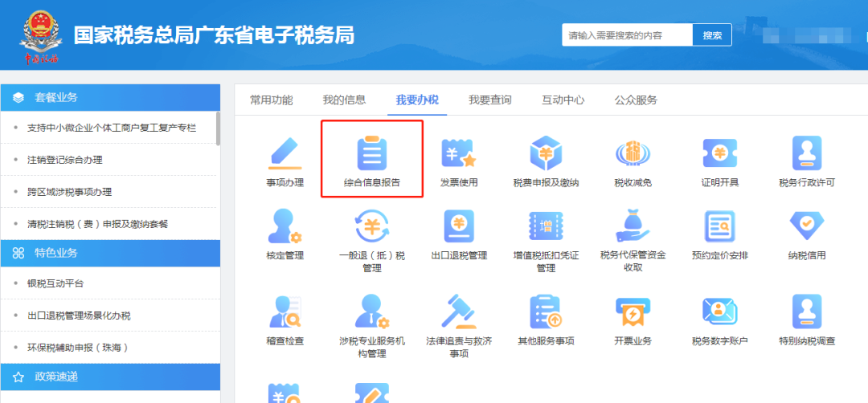
Task: Open the 出口退税管理 icon
Action: [459, 226]
